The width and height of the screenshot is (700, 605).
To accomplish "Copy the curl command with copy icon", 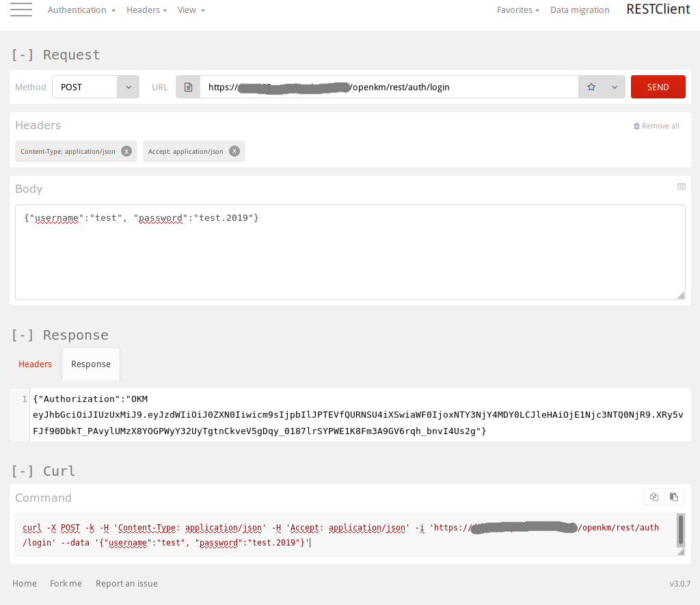I will coord(654,497).
